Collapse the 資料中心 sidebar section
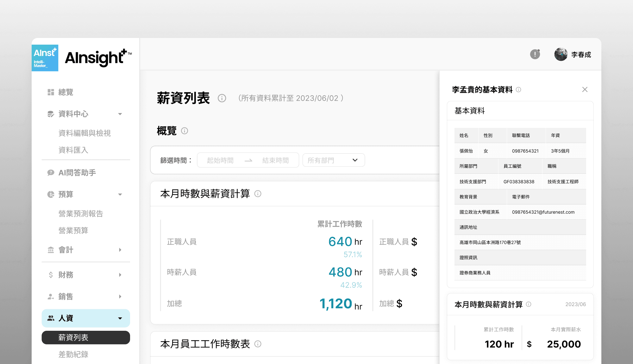Viewport: 633px width, 364px height. tap(120, 114)
